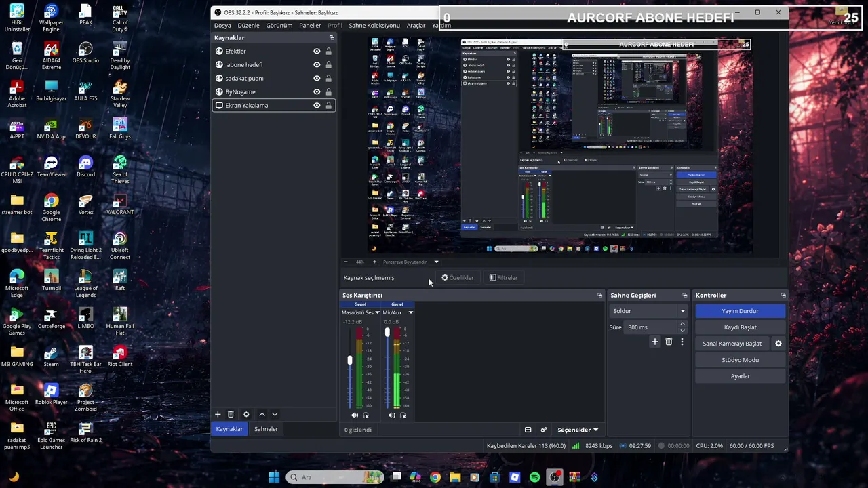868x488 pixels.
Task: Click Kaydı Başlat button
Action: (740, 327)
